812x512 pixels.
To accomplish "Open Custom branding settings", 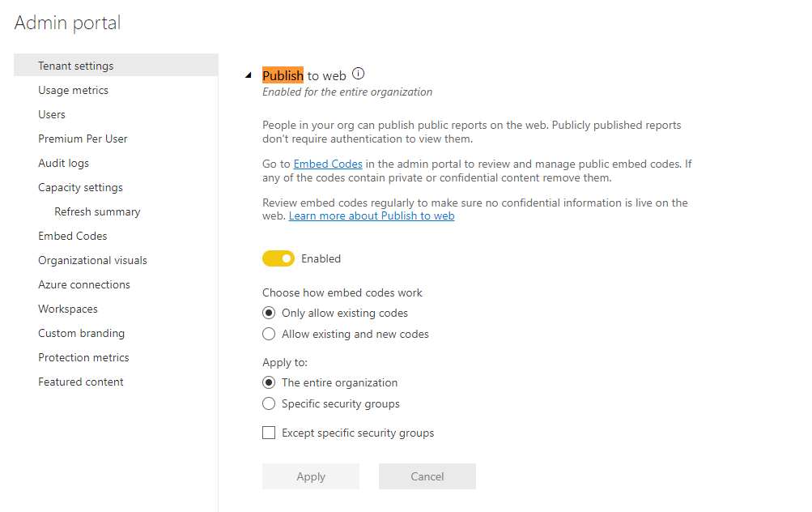I will (x=81, y=333).
